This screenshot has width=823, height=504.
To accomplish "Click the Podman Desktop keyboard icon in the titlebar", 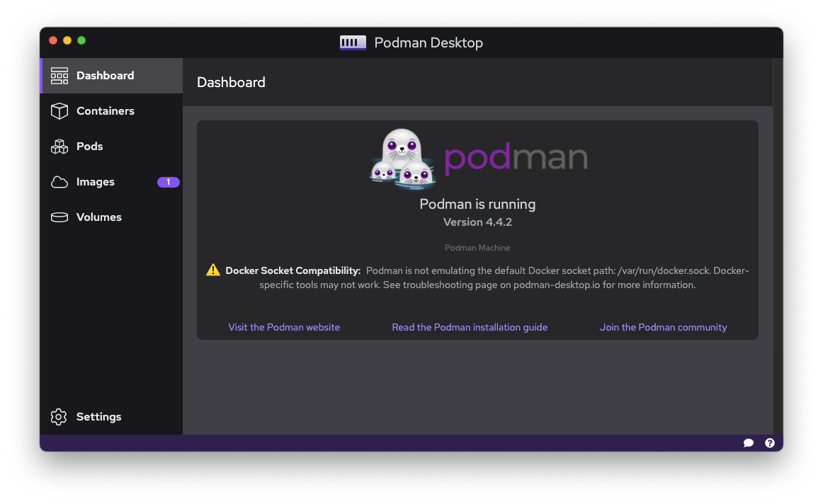I will (x=352, y=42).
